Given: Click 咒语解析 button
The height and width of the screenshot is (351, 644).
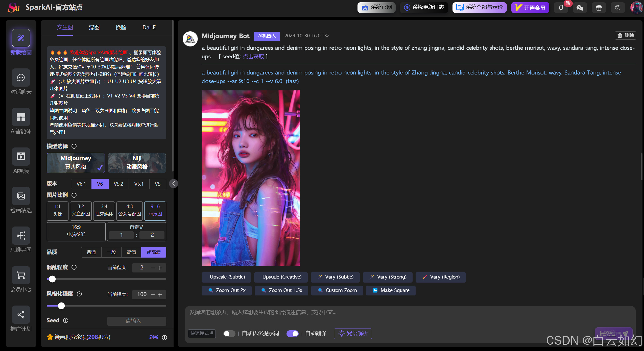Looking at the screenshot, I should click(x=353, y=334).
